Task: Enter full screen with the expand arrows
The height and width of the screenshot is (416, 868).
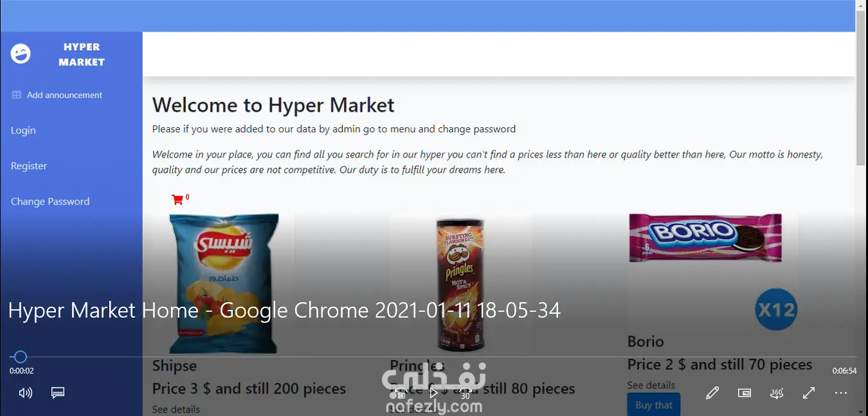Action: coord(809,393)
